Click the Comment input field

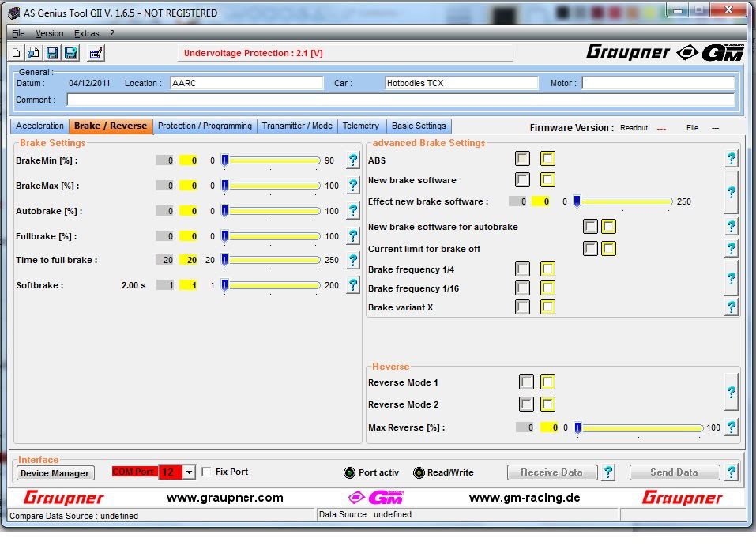tap(401, 100)
